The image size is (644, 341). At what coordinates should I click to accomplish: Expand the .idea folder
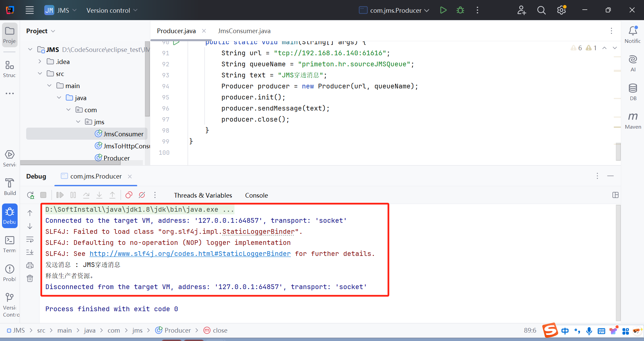click(x=40, y=62)
